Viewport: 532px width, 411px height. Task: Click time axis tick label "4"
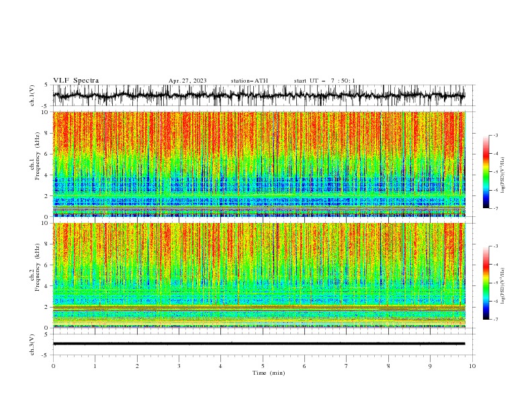[x=220, y=366]
